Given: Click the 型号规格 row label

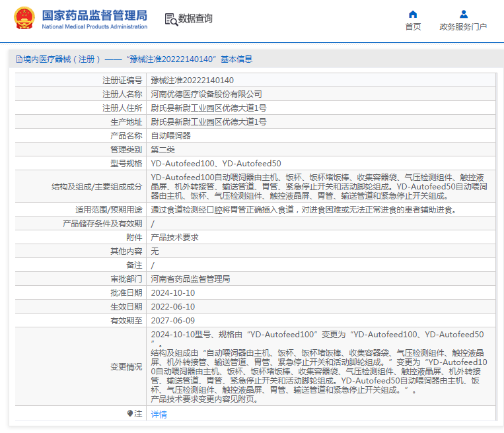Looking at the screenshot, I should click(126, 164).
